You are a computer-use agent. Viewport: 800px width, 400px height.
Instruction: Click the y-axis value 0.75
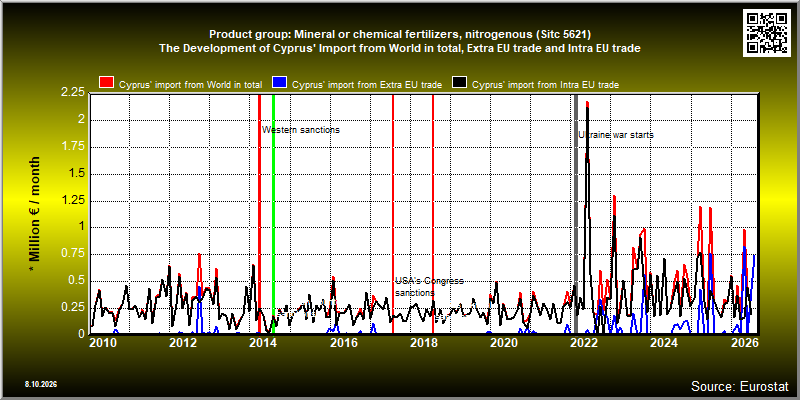(x=73, y=254)
